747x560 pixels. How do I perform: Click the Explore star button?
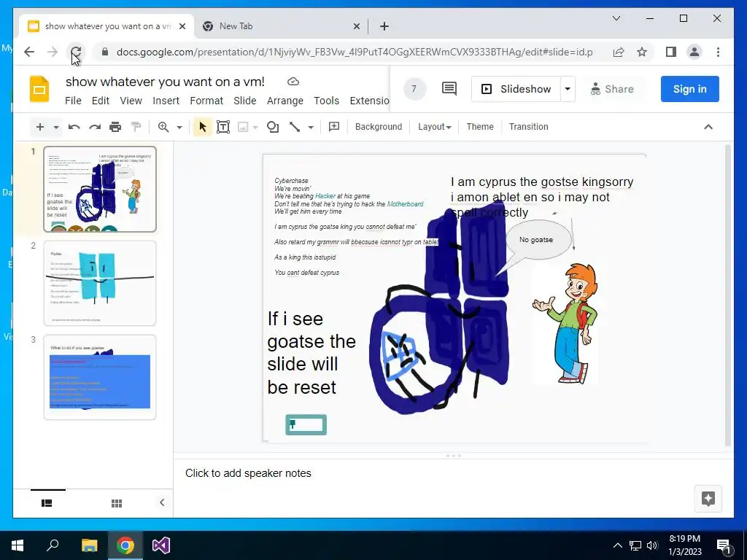(x=708, y=499)
